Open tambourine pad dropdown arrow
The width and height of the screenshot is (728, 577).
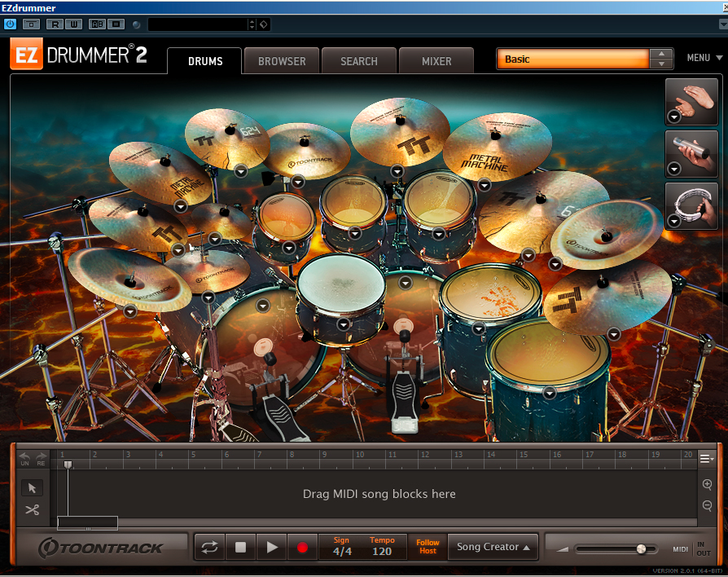(674, 221)
